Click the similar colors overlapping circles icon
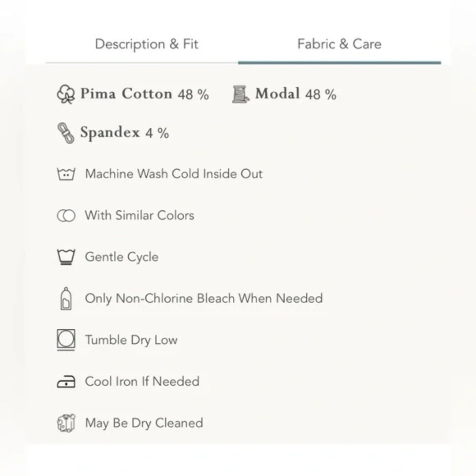This screenshot has height=476, width=476. pyautogui.click(x=66, y=216)
